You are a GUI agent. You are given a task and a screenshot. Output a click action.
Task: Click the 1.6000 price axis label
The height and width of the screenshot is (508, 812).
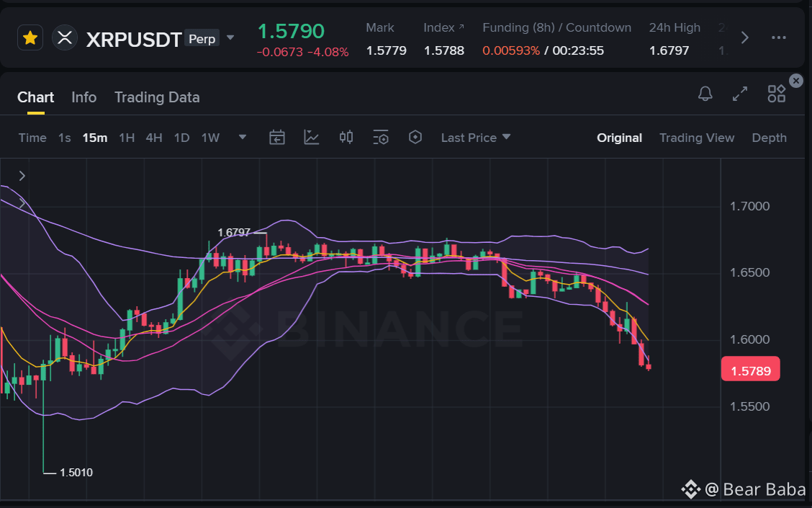pos(749,339)
